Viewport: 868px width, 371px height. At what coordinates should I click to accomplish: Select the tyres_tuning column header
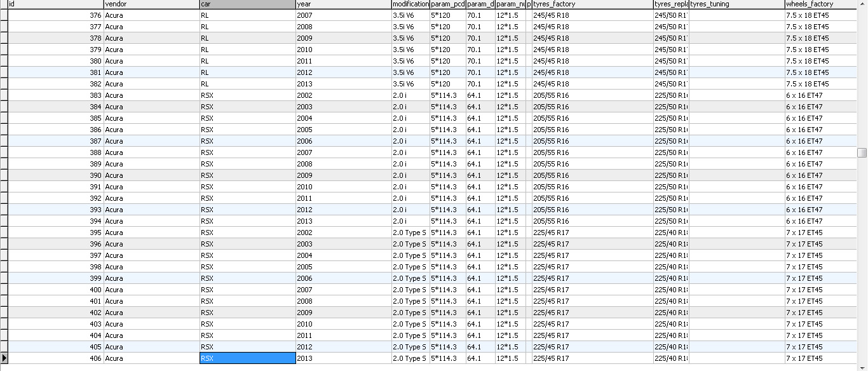click(x=736, y=4)
